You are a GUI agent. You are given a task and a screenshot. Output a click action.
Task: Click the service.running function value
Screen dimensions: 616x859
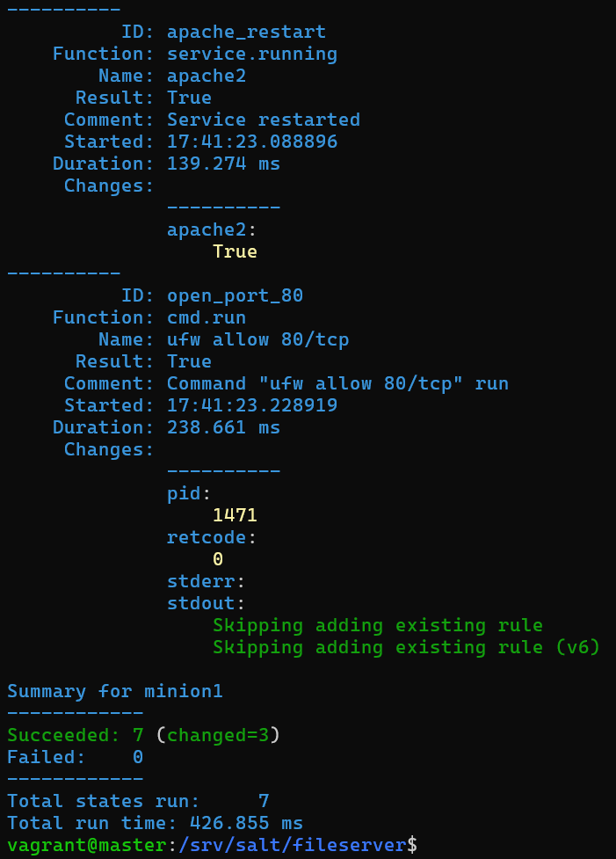point(252,55)
